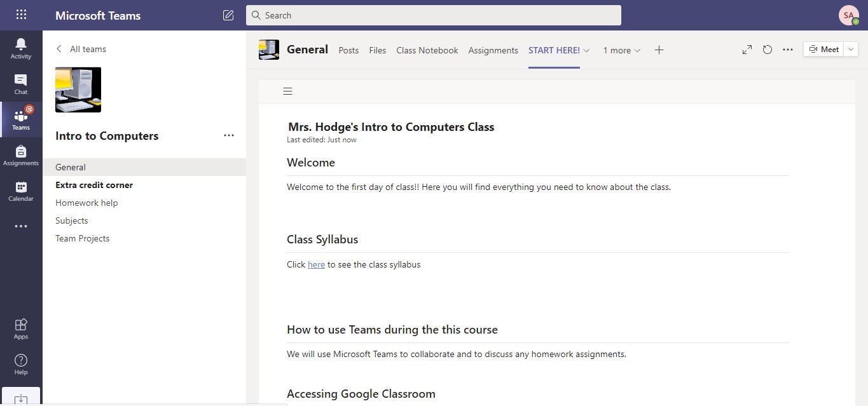The image size is (868, 406).
Task: Start a meeting with Meet
Action: coord(824,48)
